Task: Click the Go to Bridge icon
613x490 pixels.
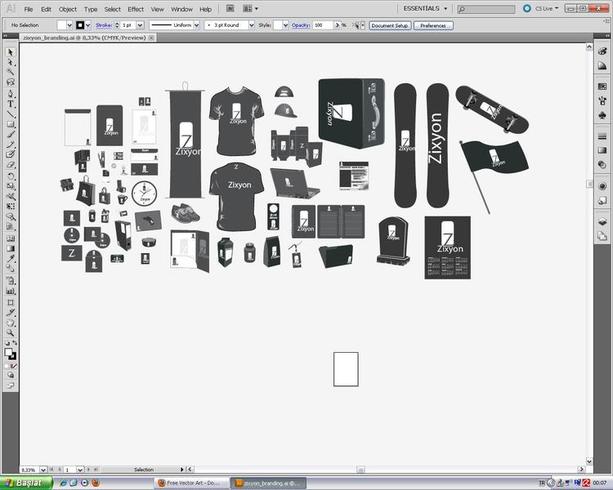Action: 230,9
